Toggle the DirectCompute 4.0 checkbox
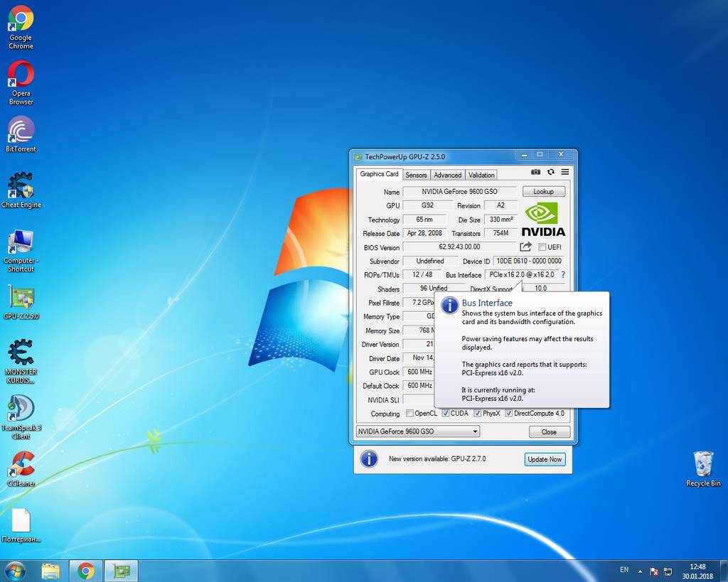The width and height of the screenshot is (728, 582). pos(509,413)
